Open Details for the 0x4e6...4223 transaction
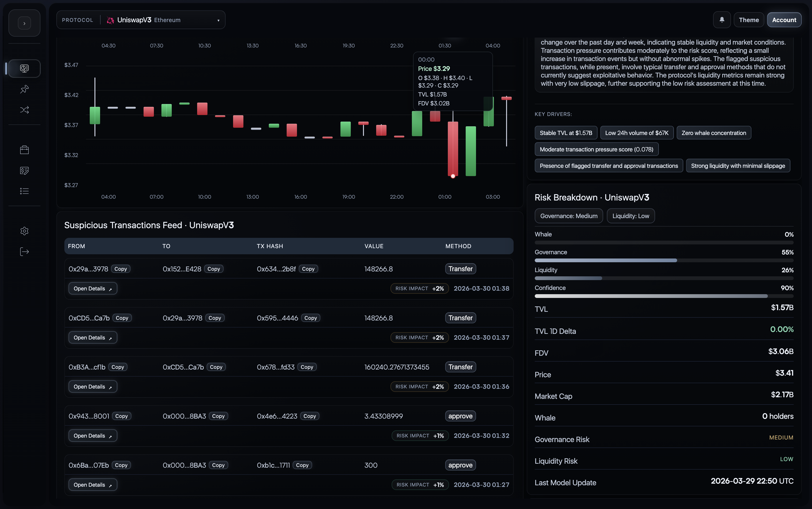This screenshot has width=812, height=509. (93, 436)
